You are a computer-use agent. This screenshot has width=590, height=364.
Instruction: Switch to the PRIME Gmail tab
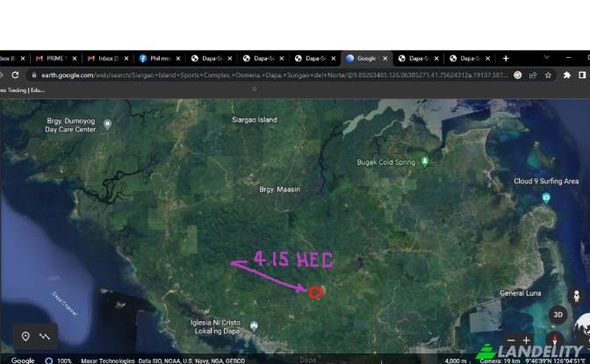tap(55, 58)
